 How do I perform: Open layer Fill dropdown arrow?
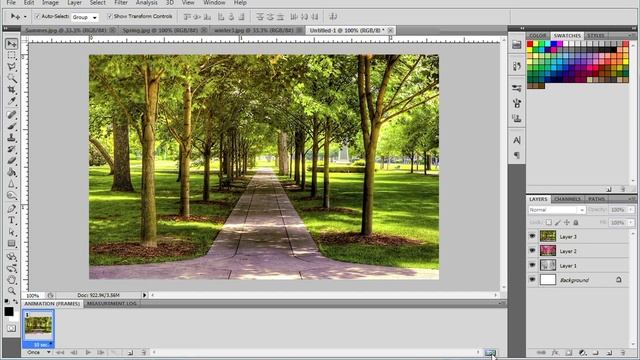[631, 222]
